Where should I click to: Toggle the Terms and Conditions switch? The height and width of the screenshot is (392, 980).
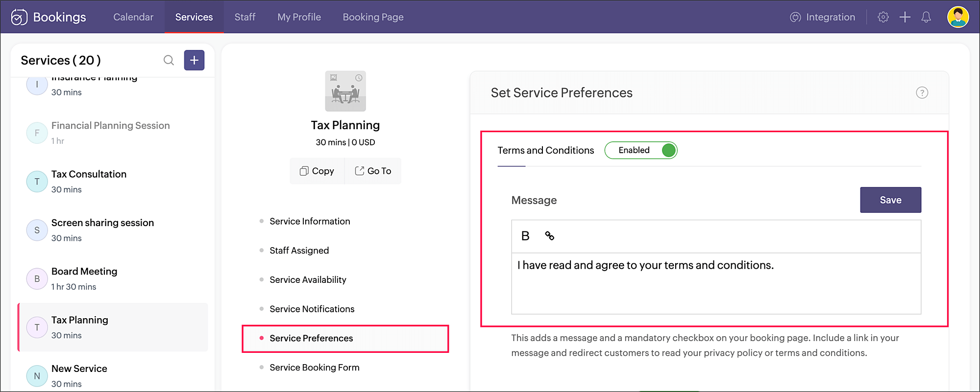tap(641, 150)
